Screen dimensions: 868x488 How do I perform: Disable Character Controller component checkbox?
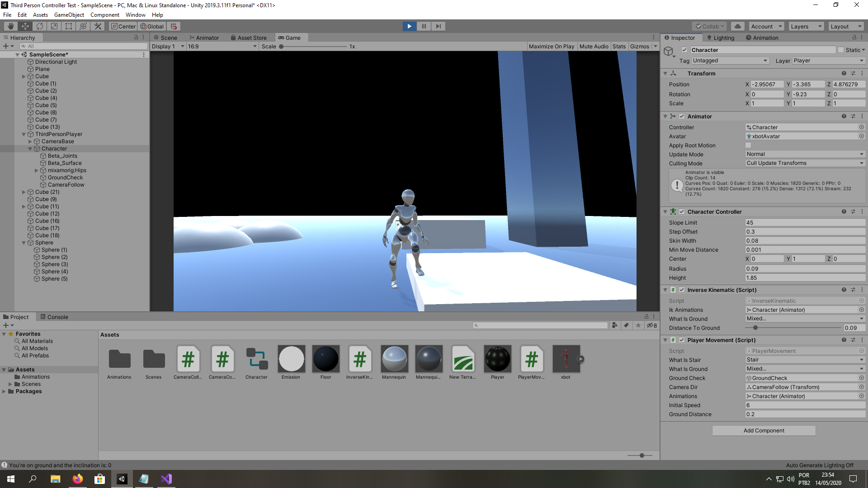click(x=682, y=211)
